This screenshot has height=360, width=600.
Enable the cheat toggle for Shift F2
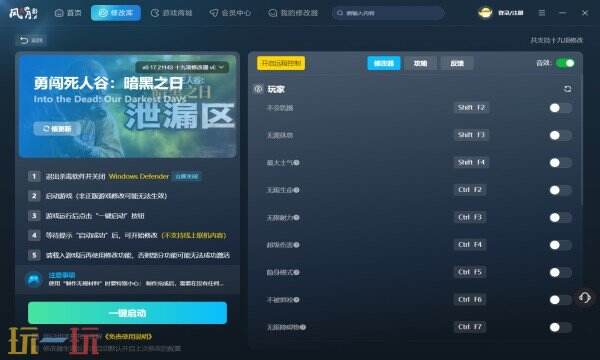point(560,108)
